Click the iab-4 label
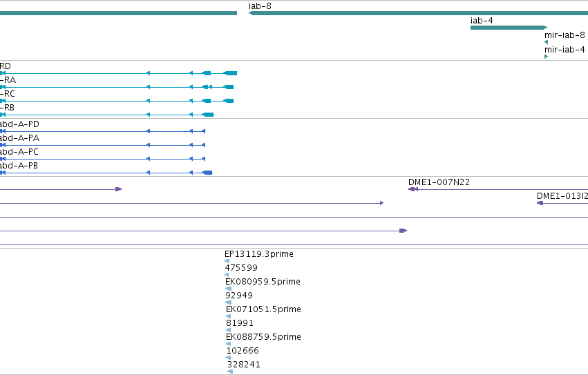The height and width of the screenshot is (375, 588). [x=482, y=21]
